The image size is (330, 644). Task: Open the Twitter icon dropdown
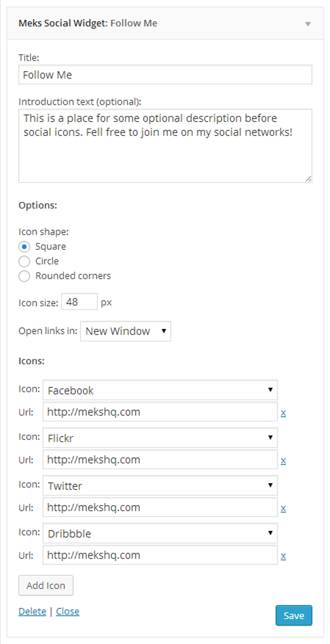[x=160, y=486]
